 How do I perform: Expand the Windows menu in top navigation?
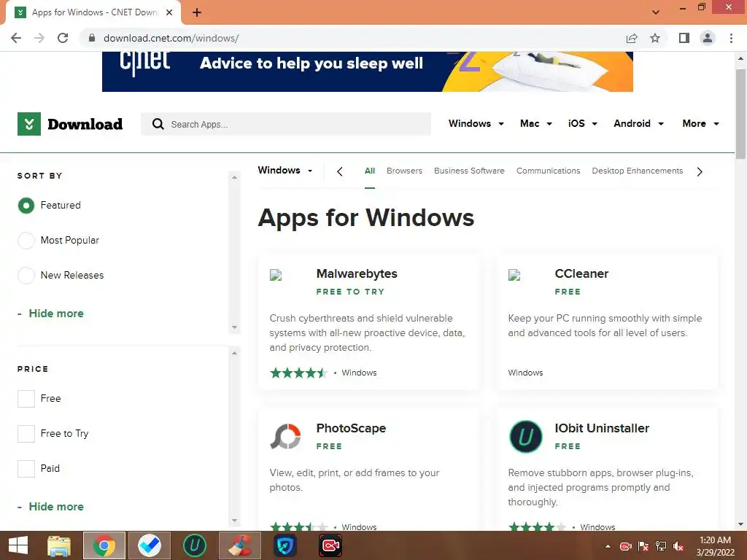coord(476,124)
